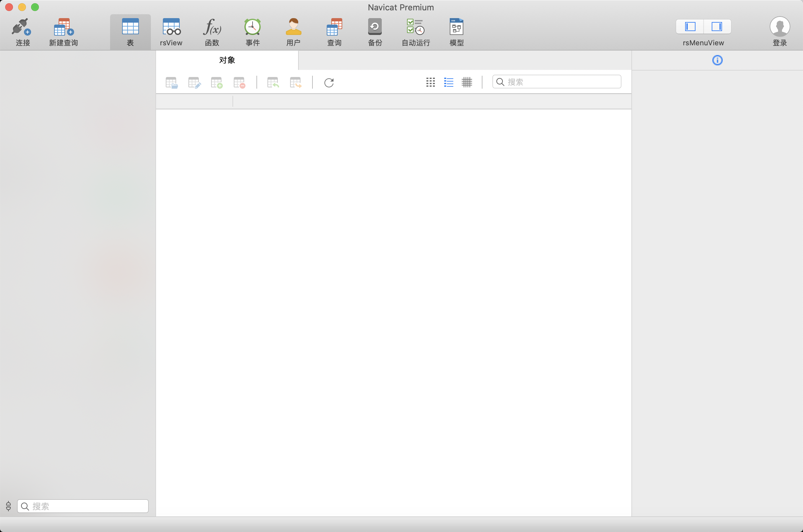Click the Login avatar button
The height and width of the screenshot is (532, 803).
pos(780,27)
